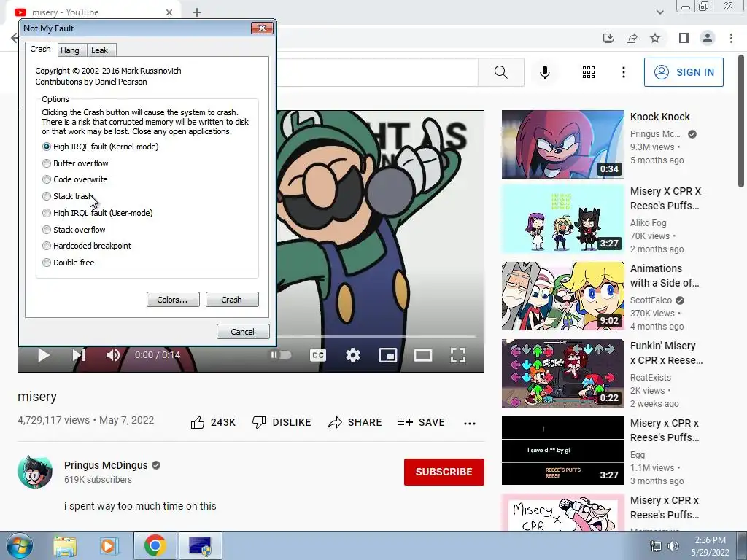Open Chrome's three-dot menu

(x=731, y=38)
